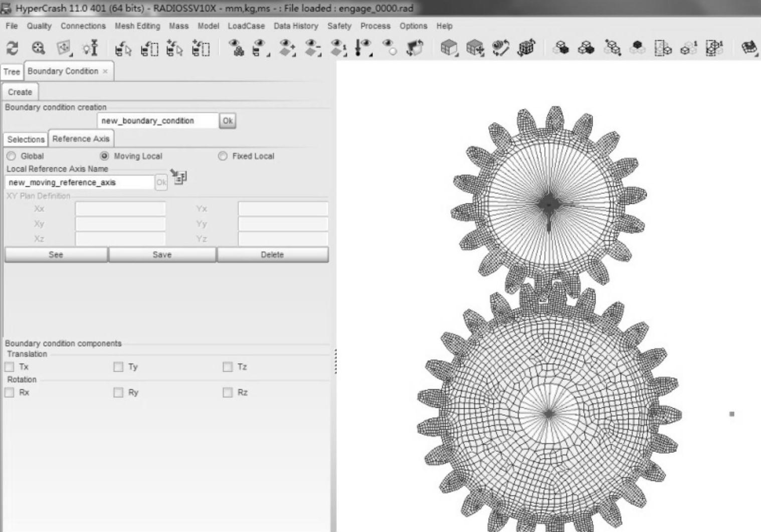761x532 pixels.
Task: Enable the Tz translation checkbox
Action: 228,367
